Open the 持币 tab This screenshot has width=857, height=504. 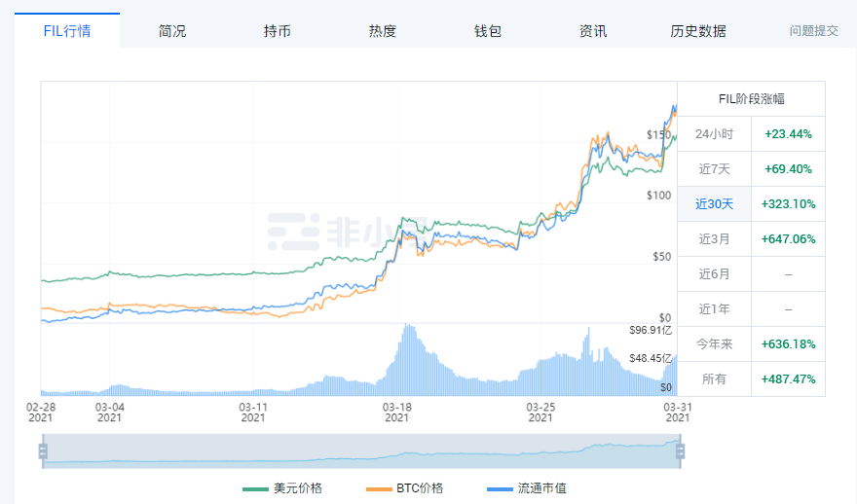(x=278, y=31)
